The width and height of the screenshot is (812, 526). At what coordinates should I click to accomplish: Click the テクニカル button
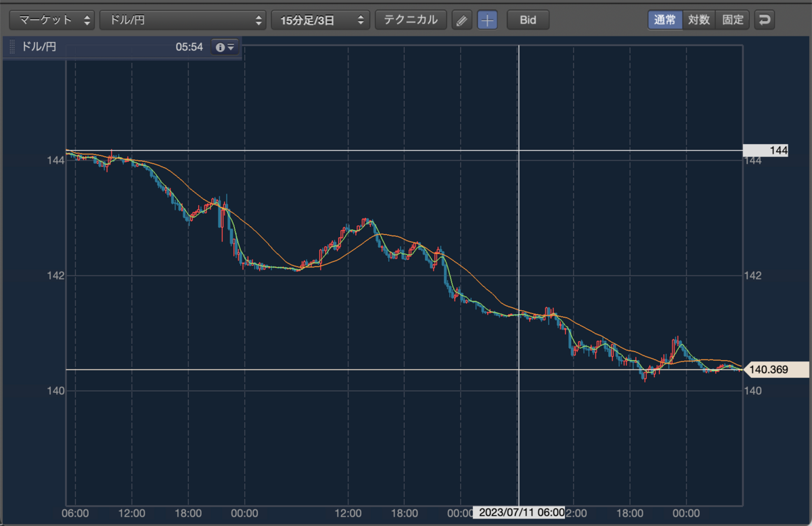411,20
